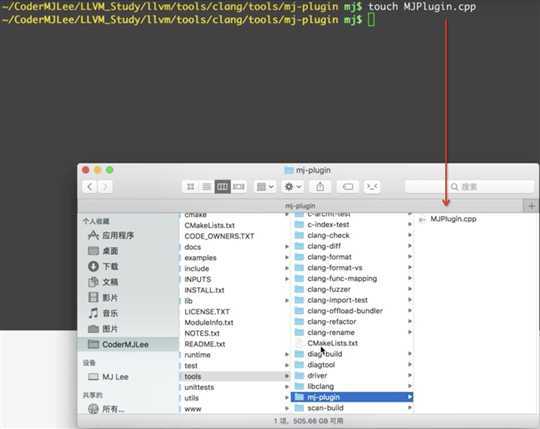Select the clang-format-vs folder
The image size is (540, 429).
coord(334,268)
